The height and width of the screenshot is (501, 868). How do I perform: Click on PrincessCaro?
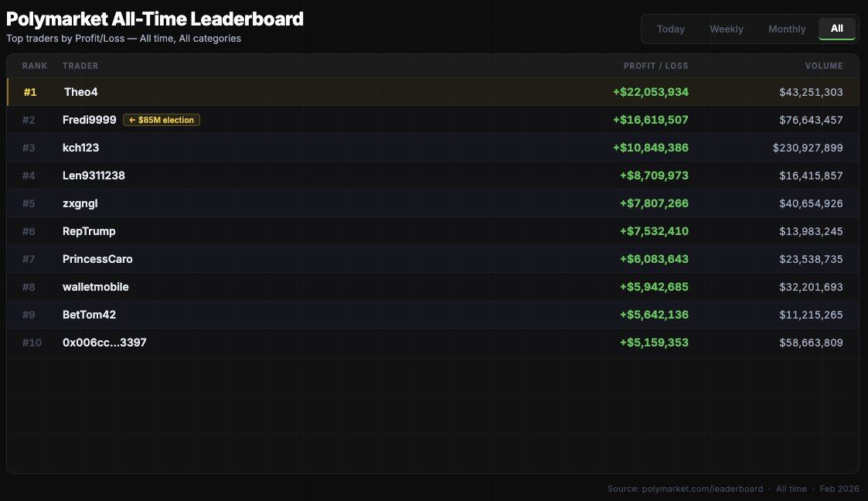(97, 259)
